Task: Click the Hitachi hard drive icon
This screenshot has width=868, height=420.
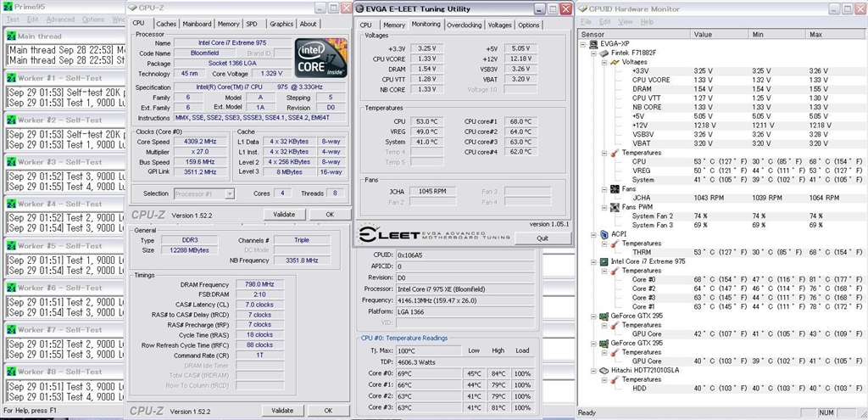Action: [604, 370]
